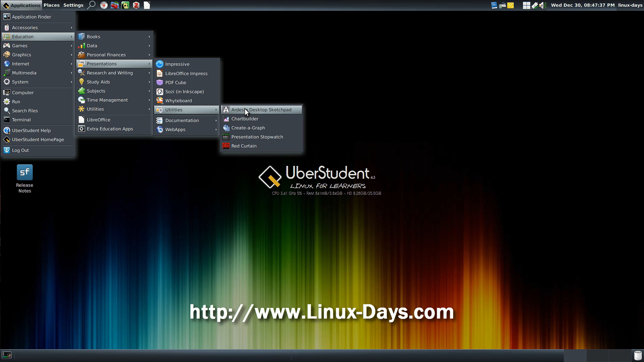Expand the Graphics submenu arrow

(x=71, y=55)
